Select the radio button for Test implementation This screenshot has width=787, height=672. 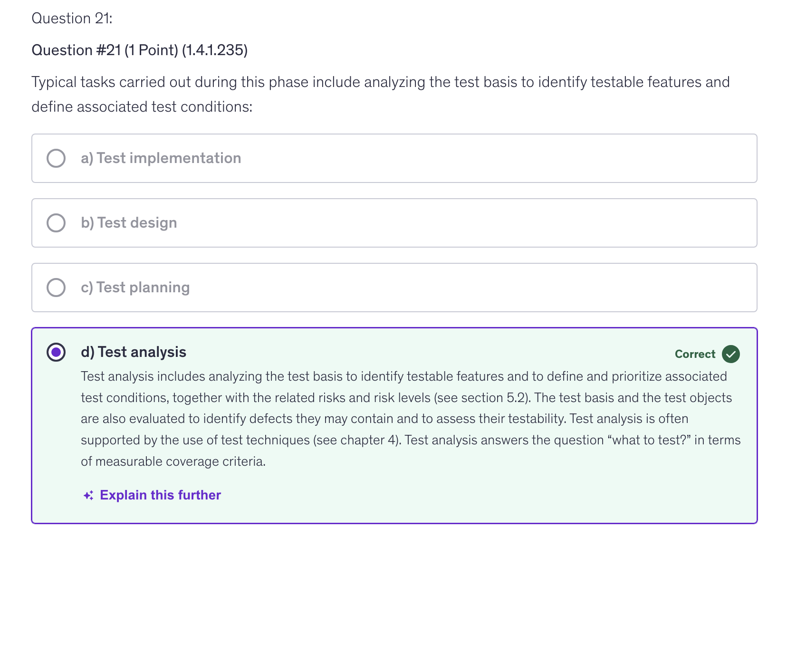(56, 158)
